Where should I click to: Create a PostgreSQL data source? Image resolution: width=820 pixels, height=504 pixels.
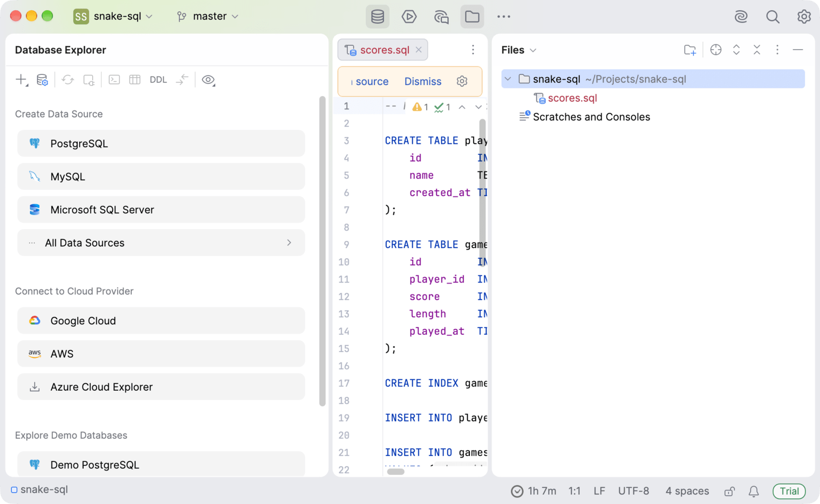click(x=161, y=144)
